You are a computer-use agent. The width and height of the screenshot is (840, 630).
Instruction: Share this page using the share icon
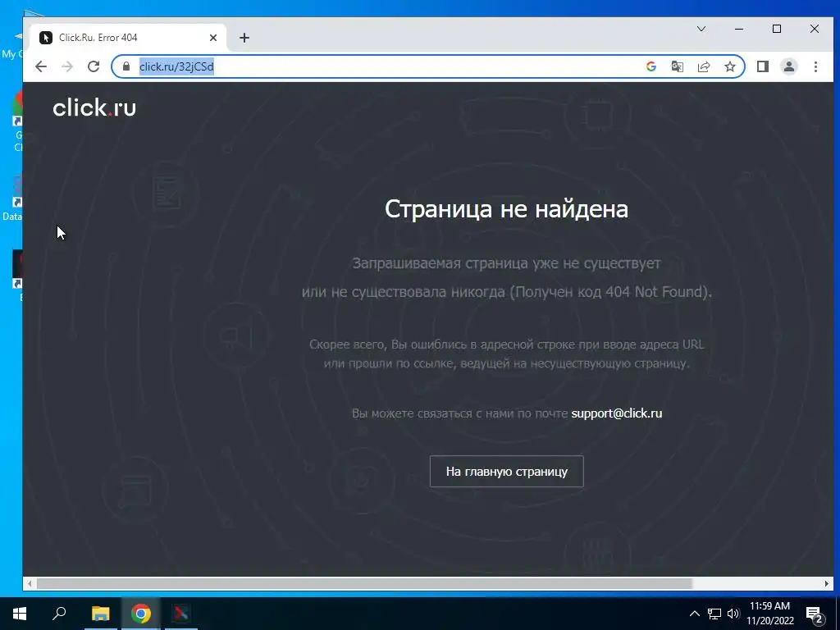pyautogui.click(x=703, y=66)
